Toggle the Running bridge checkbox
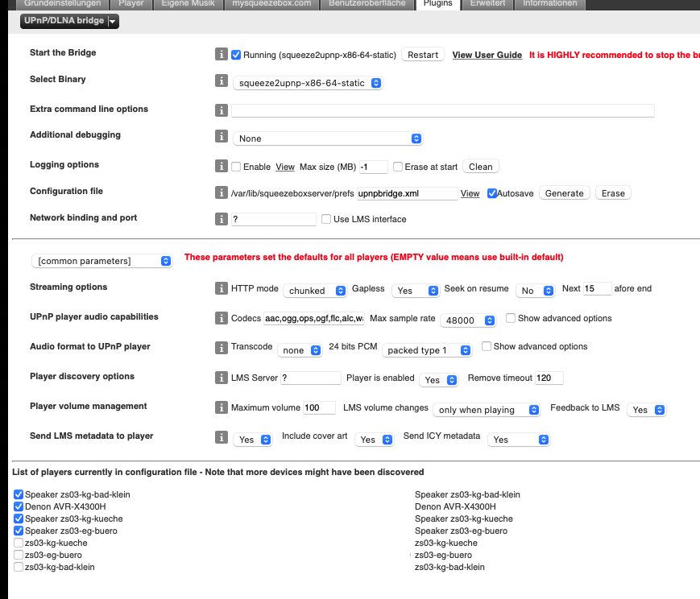Image resolution: width=700 pixels, height=599 pixels. [236, 55]
